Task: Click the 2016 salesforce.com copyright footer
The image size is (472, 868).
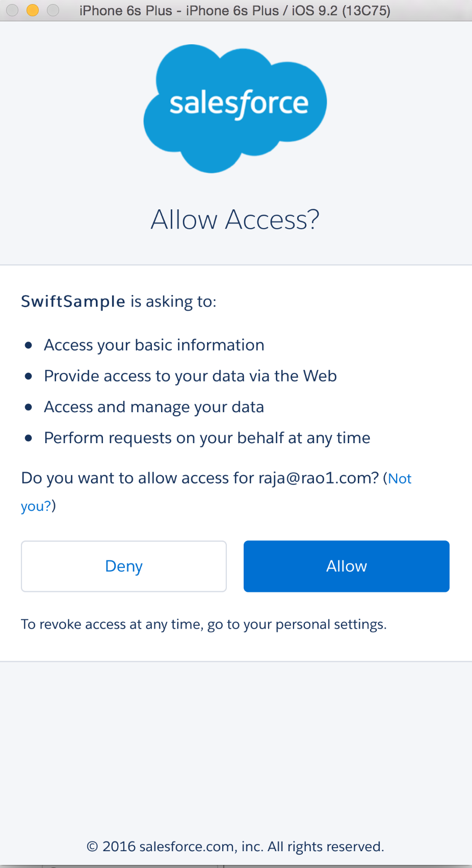Action: [x=235, y=847]
